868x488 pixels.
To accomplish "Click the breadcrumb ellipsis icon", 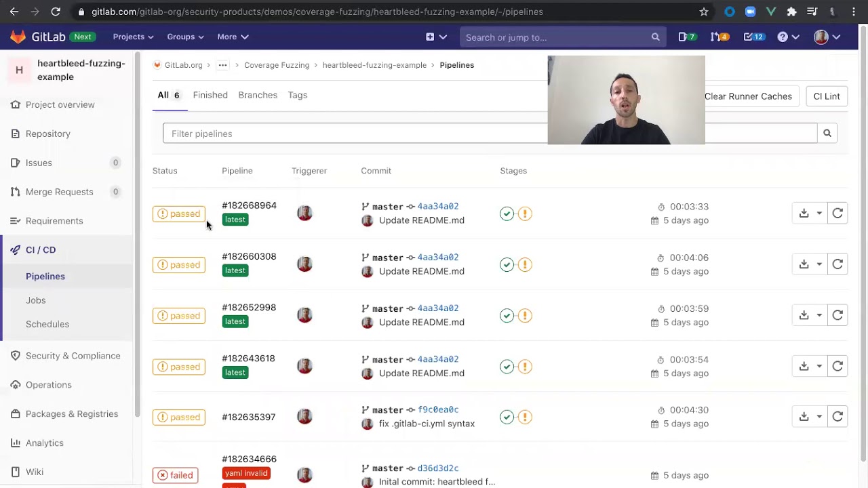I will 222,65.
